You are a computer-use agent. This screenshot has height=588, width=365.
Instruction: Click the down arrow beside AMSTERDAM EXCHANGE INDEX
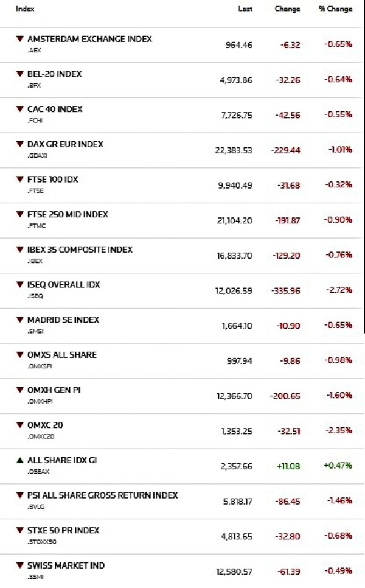coord(19,39)
